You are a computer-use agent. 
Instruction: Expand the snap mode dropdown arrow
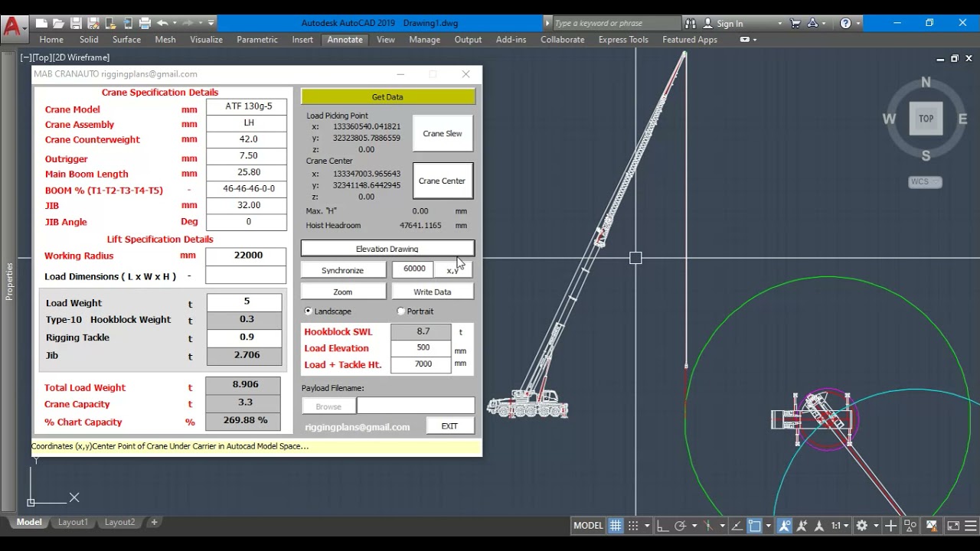click(647, 526)
